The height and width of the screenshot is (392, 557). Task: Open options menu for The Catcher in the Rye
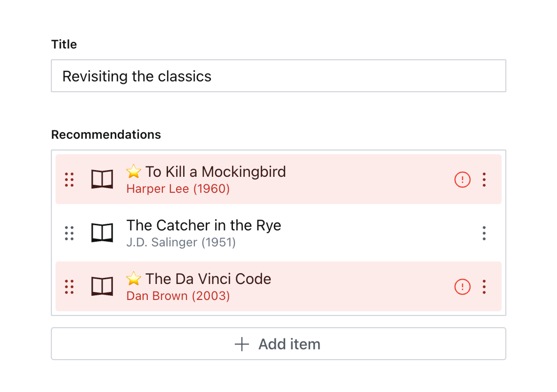pos(484,233)
